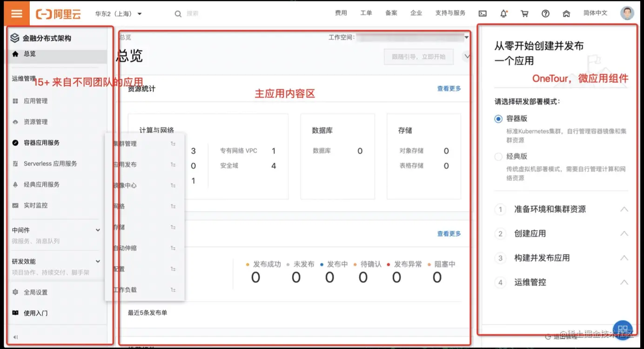Image resolution: width=644 pixels, height=349 pixels.
Task: Launch the Cloud Shell terminal icon
Action: click(x=483, y=13)
